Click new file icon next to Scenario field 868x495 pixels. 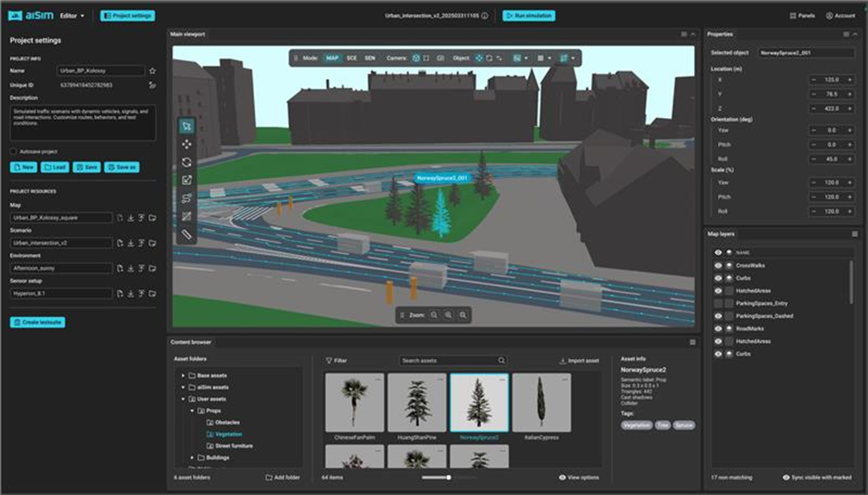120,243
